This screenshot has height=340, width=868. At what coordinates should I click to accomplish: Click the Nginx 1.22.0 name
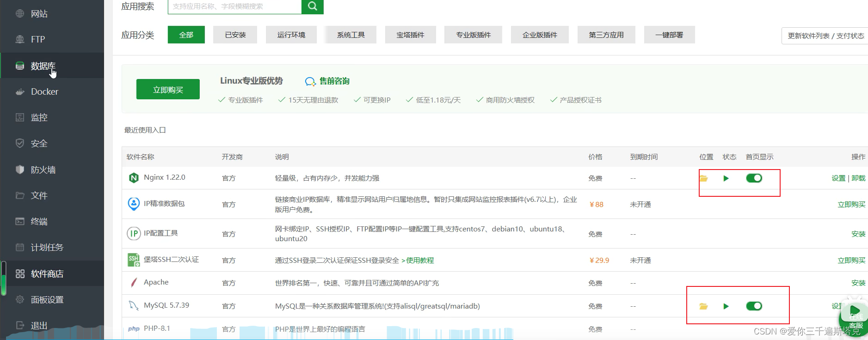point(165,177)
